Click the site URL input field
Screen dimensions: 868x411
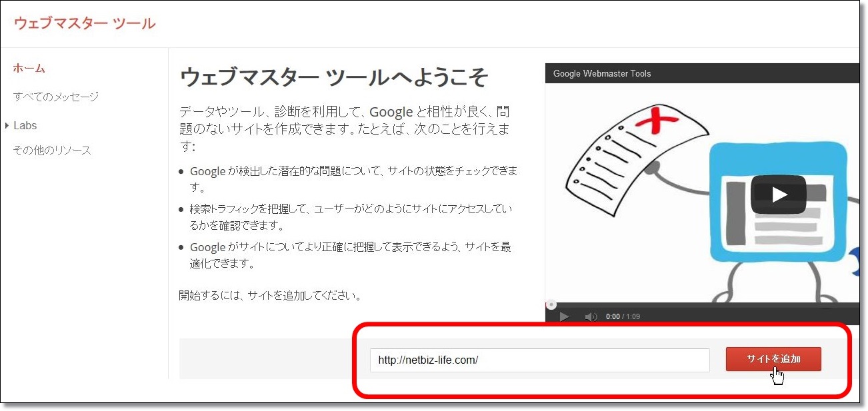pos(540,360)
